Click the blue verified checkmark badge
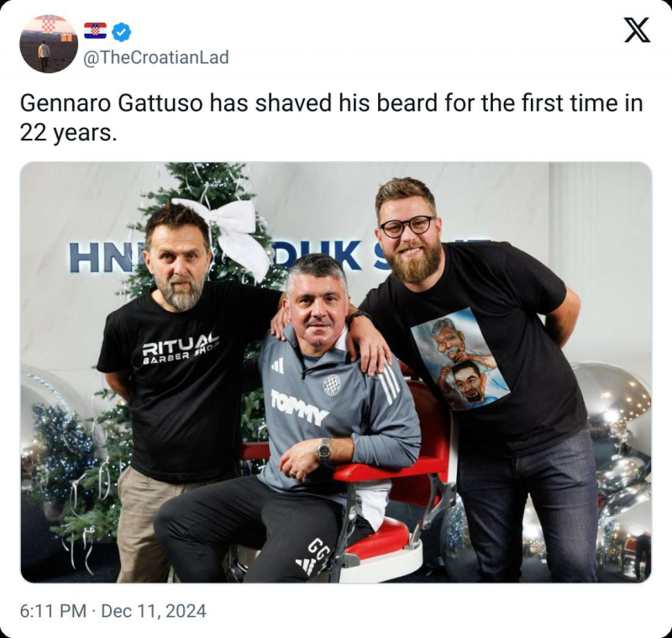Image resolution: width=672 pixels, height=638 pixels. click(x=121, y=32)
